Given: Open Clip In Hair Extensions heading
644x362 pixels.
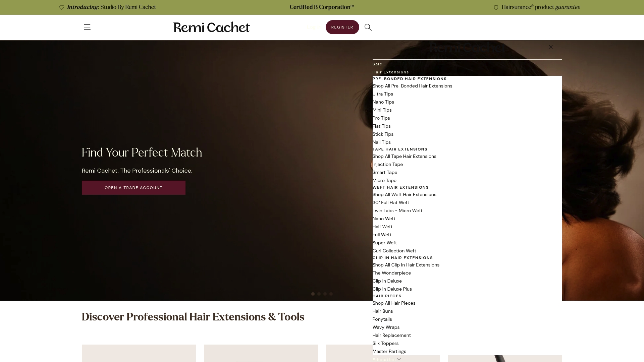Looking at the screenshot, I should coord(402,258).
